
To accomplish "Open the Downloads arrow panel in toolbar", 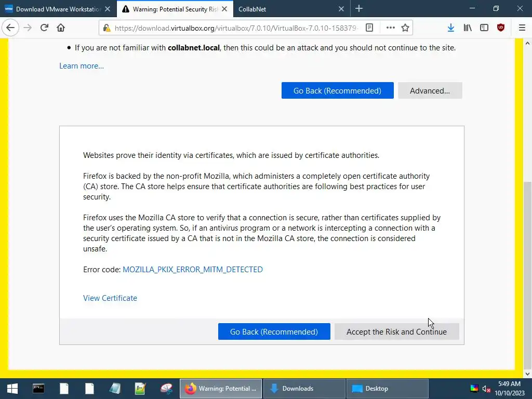I will [x=451, y=28].
